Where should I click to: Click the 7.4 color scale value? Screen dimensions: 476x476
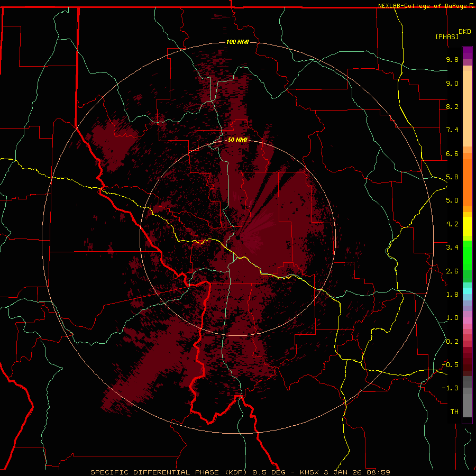[452, 130]
